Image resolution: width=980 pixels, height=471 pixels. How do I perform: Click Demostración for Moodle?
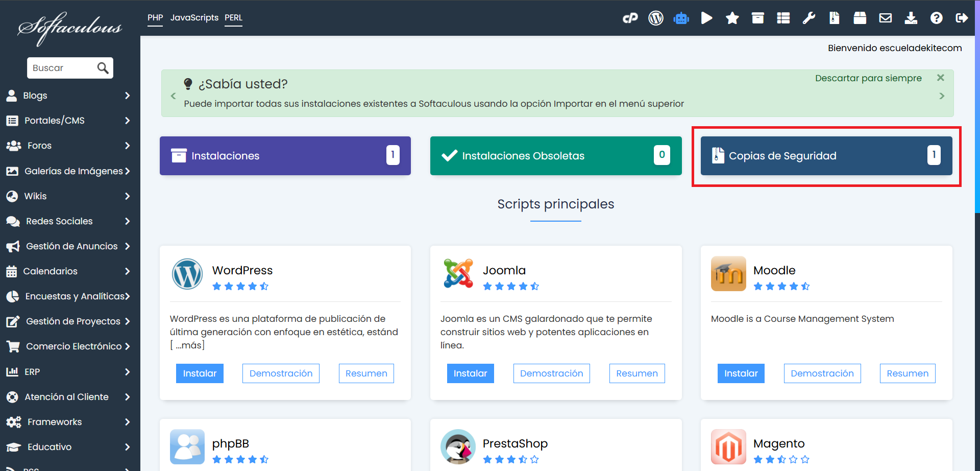[x=822, y=373]
